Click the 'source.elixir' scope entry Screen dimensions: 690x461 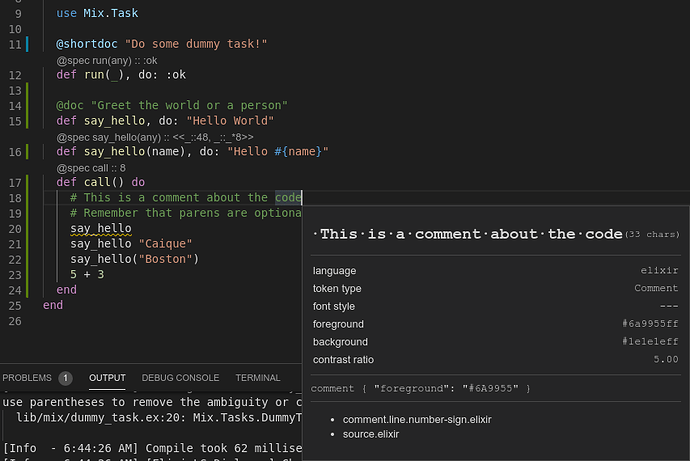(x=371, y=434)
